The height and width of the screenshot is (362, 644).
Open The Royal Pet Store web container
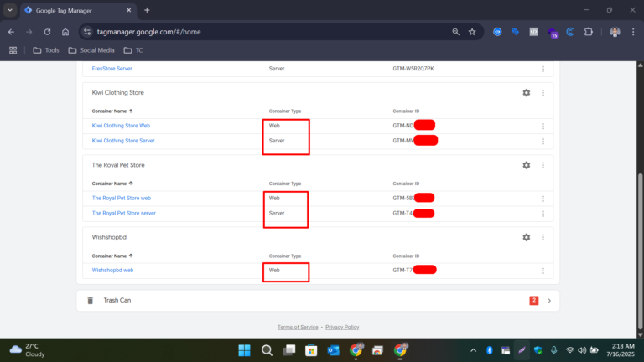tap(121, 199)
